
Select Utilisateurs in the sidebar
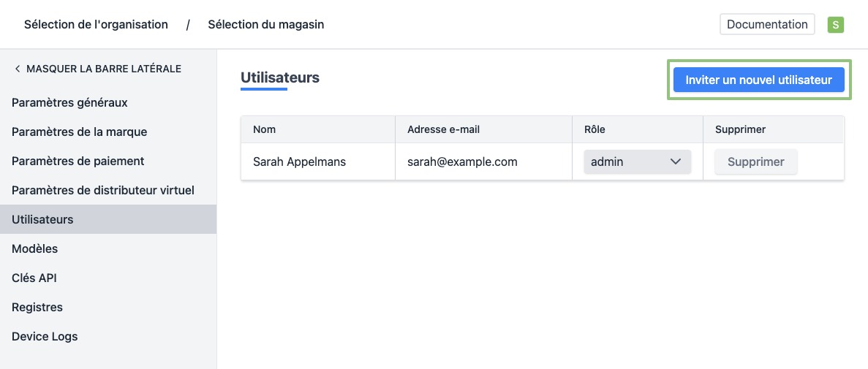point(42,219)
